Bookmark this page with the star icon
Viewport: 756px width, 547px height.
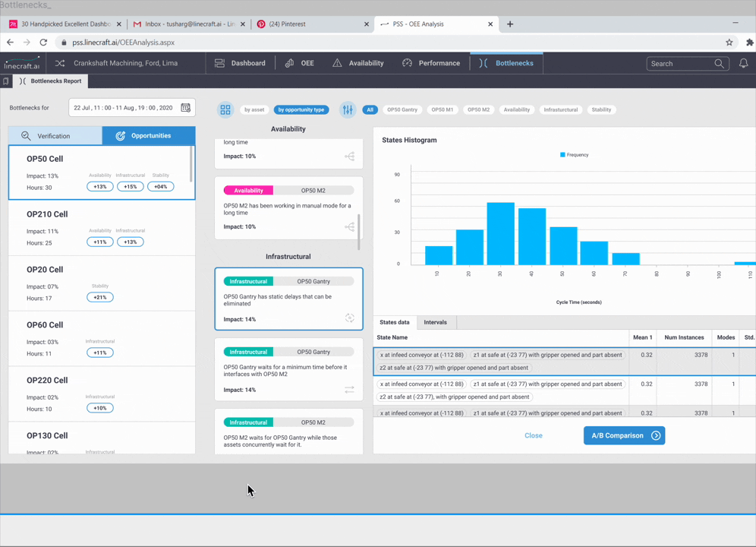[729, 43]
